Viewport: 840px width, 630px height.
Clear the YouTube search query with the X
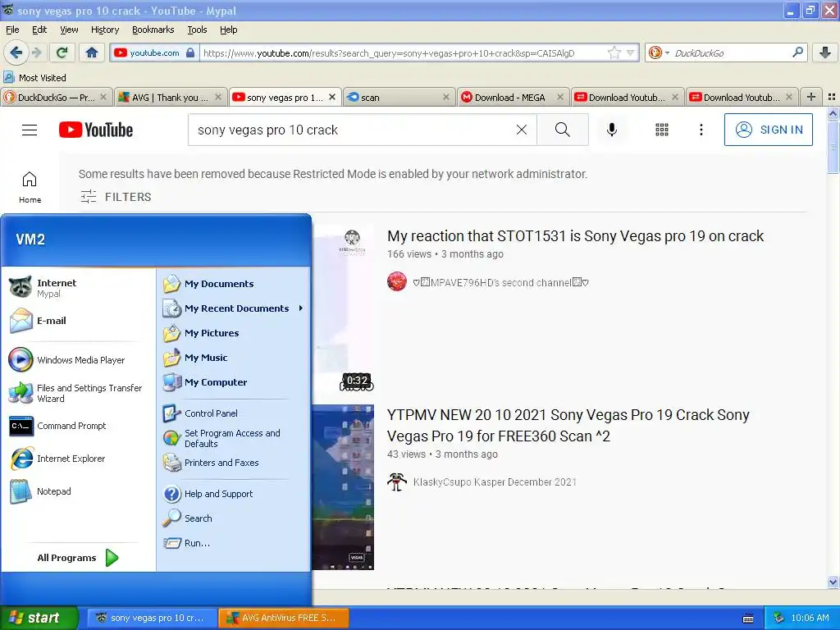[521, 130]
